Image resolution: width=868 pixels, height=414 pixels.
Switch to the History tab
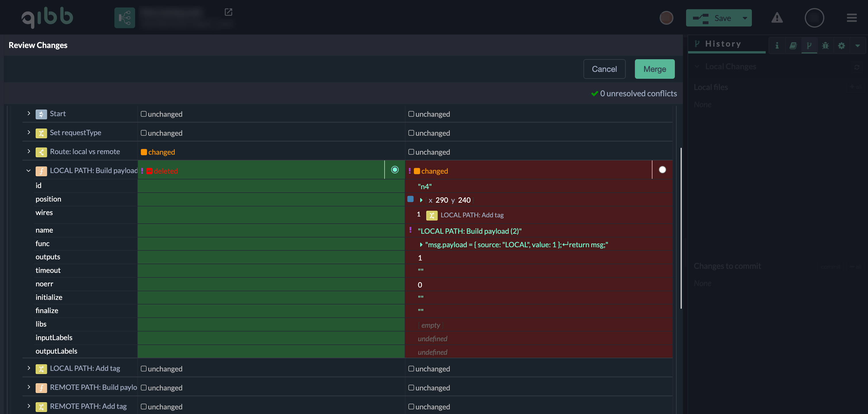[x=723, y=44]
